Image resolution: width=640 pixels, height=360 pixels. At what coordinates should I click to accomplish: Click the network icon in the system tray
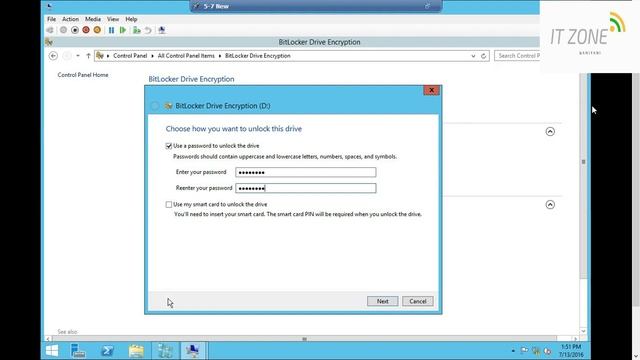536,351
